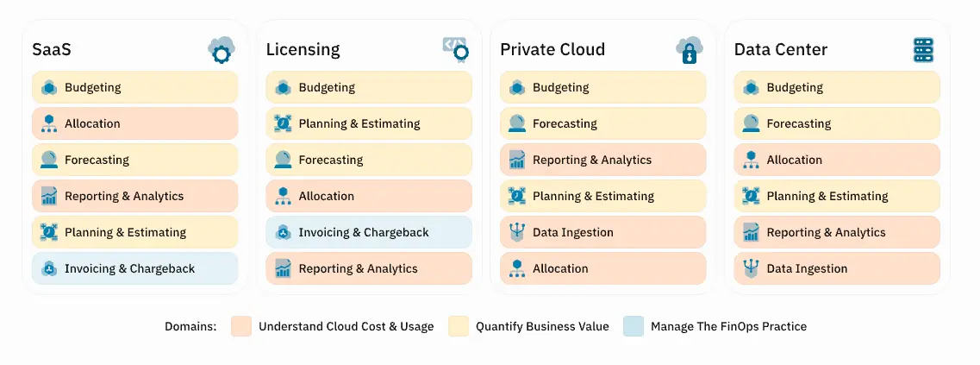Click Invoicing & Chargeback icon under Licensing
This screenshot has width=980, height=365.
tap(283, 232)
